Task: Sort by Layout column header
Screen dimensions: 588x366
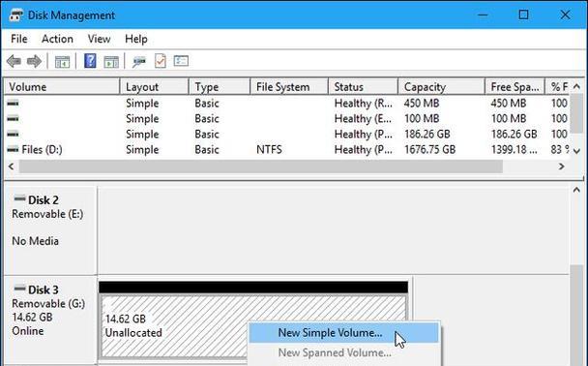Action: point(154,87)
